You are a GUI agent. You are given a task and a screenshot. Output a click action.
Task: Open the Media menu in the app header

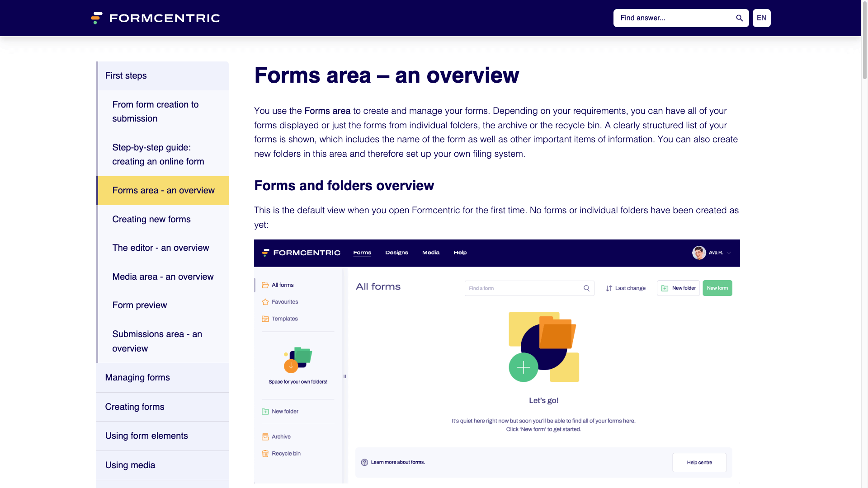(430, 253)
